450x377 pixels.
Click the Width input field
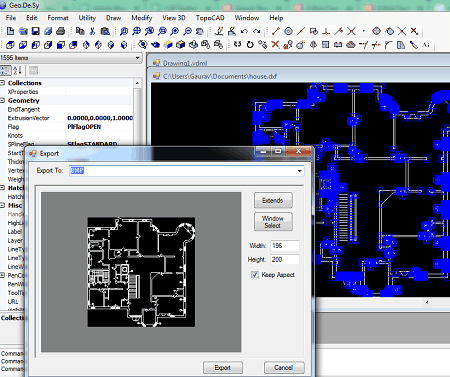(285, 246)
